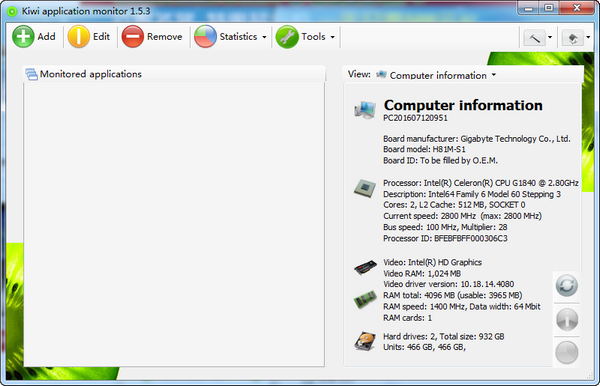Click the green Tools wrench icon
Screen dimensions: 600x386
[287, 36]
